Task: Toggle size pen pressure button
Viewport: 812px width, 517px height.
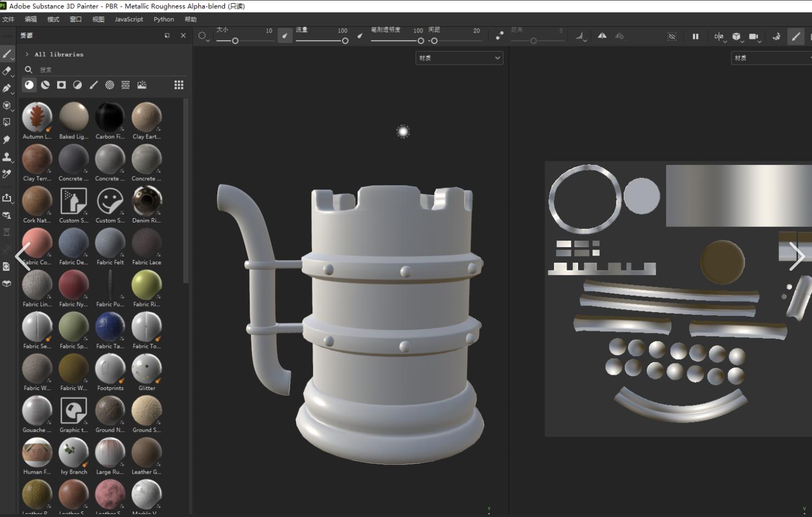Action: tap(284, 36)
